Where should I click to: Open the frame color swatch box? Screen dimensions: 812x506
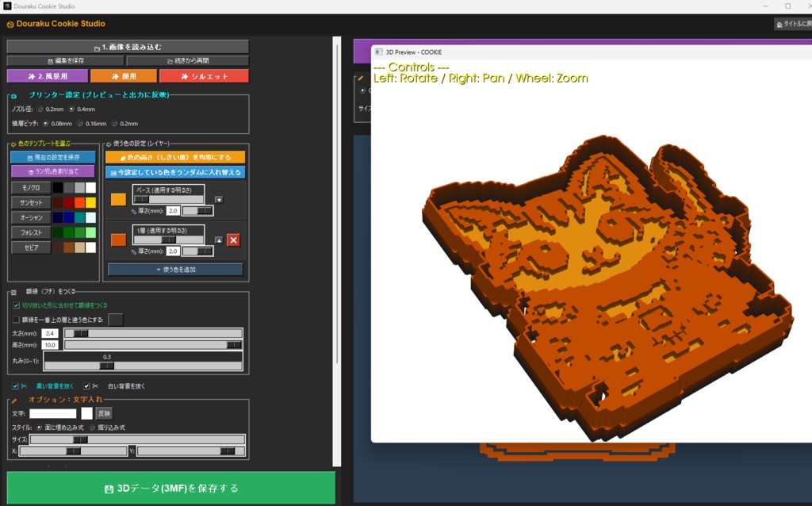[116, 320]
